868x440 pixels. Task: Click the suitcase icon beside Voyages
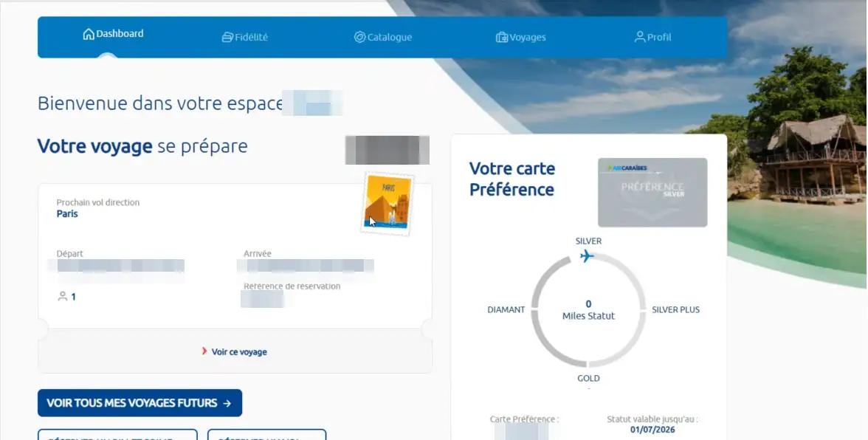[502, 37]
